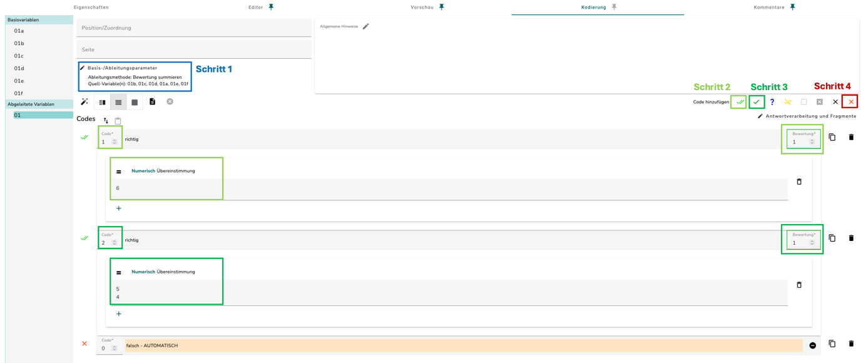Select the solid block view toggle
Screen dimensions: 868x363
tap(135, 102)
